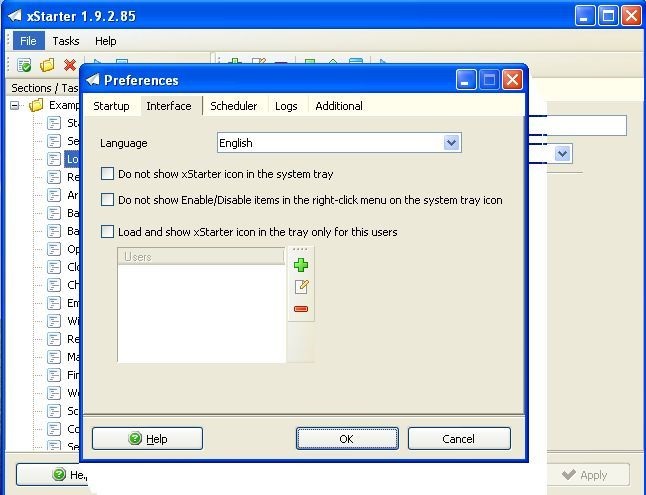
Task: Select the highlighted 'Lo' task in the tree
Action: pos(72,159)
